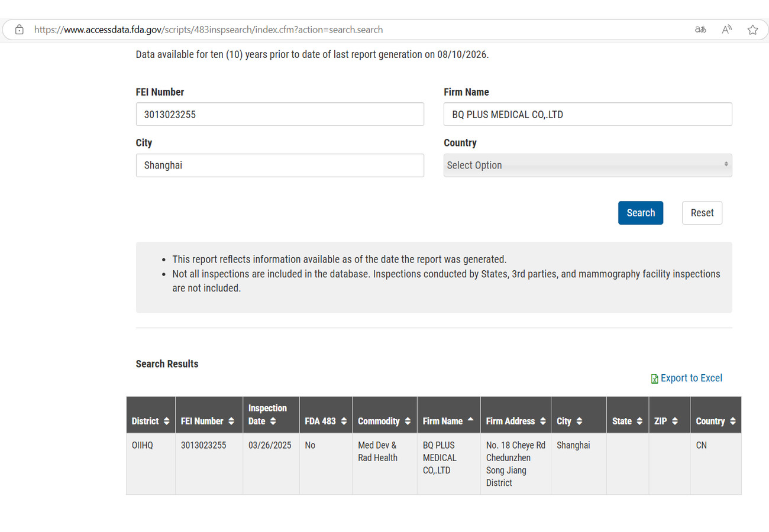This screenshot has height=532, width=769.
Task: Select the 'Med Dev & Rad Health' cell
Action: click(384, 464)
